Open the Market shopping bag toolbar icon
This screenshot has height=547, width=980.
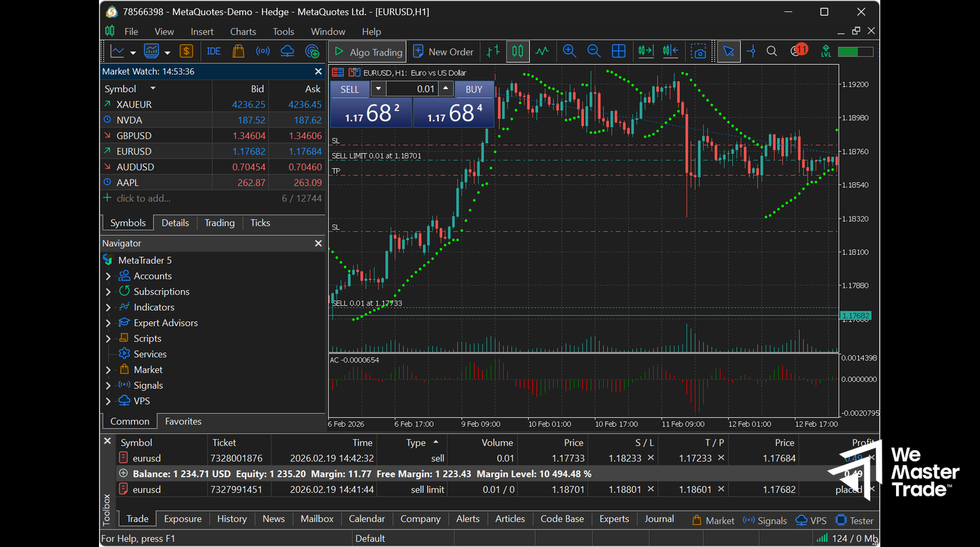tap(238, 51)
